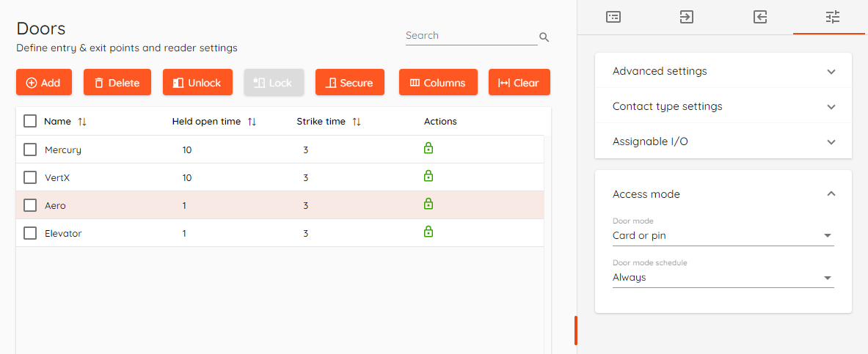Viewport: 868px width, 354px height.
Task: Expand the Advanced settings section
Action: [723, 71]
